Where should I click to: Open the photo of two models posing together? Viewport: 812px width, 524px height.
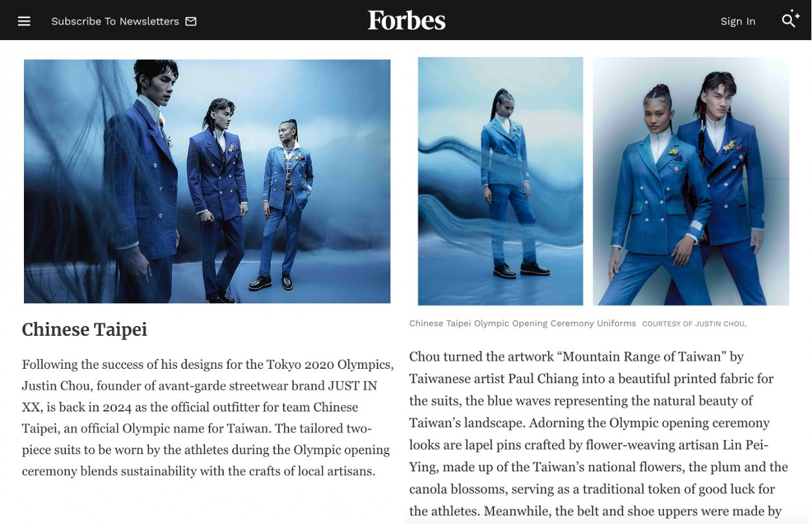point(691,181)
